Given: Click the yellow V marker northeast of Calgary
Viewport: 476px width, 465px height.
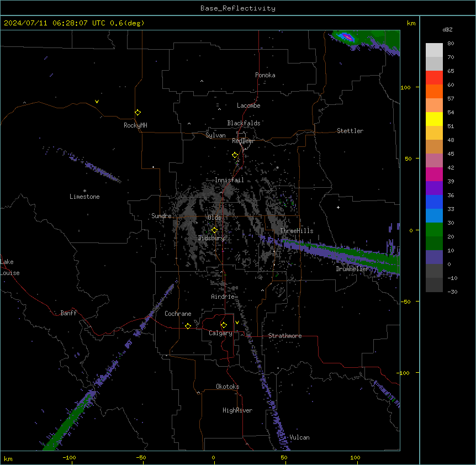Looking at the screenshot, I should (x=237, y=323).
